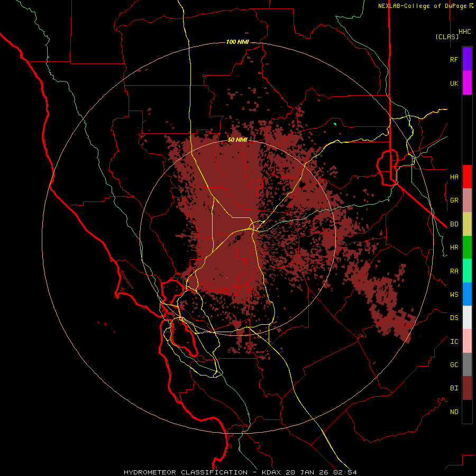This screenshot has width=476, height=476.
Task: Click the BI brown legend swatch
Action: (467, 388)
